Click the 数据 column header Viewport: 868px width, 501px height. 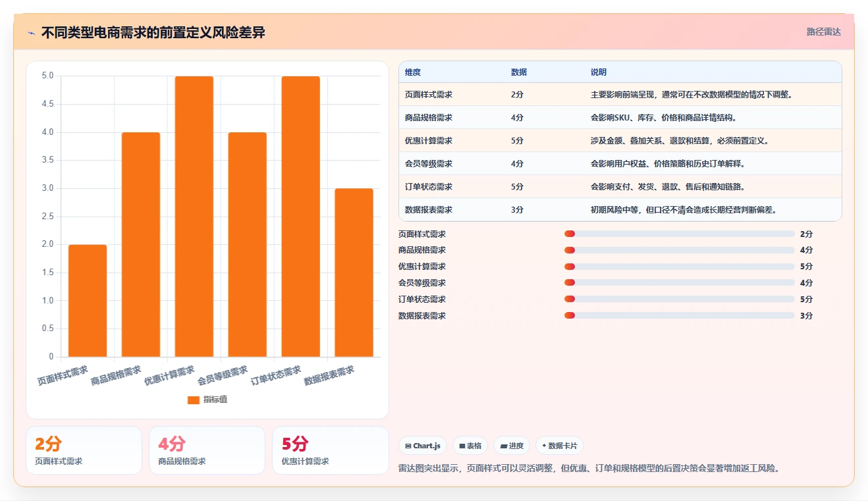click(519, 72)
